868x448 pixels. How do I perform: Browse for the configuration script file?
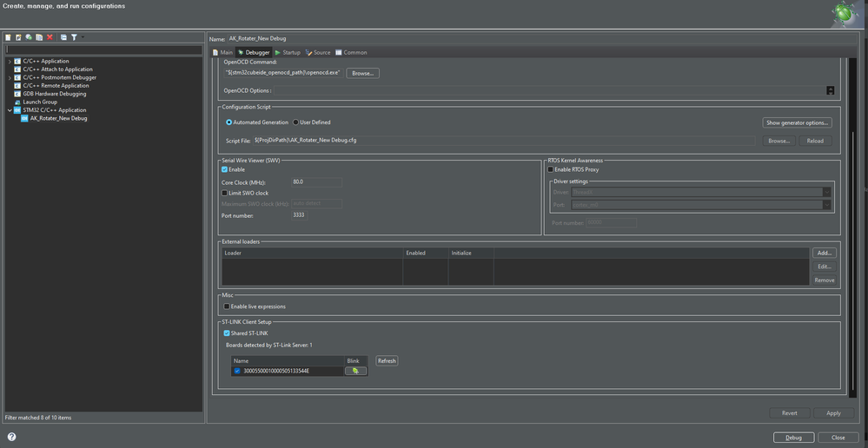click(779, 141)
